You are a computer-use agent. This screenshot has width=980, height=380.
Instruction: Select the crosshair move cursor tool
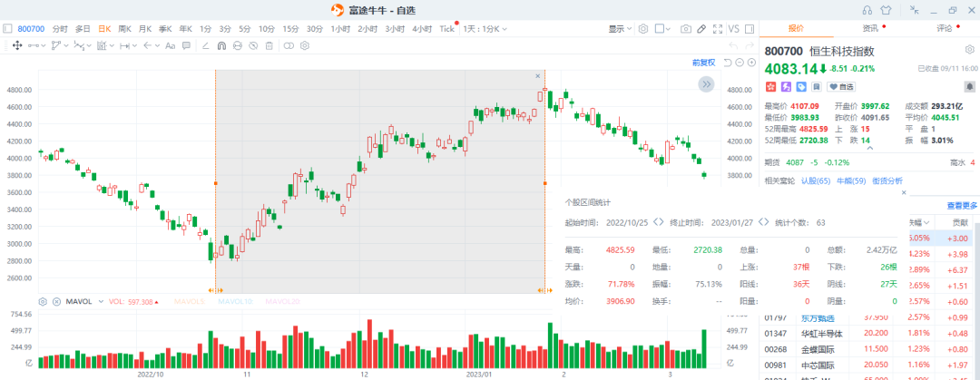click(x=17, y=45)
